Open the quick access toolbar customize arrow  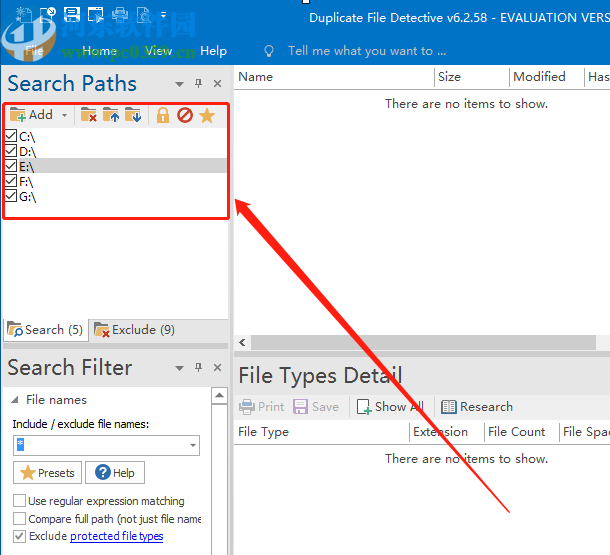[x=163, y=15]
